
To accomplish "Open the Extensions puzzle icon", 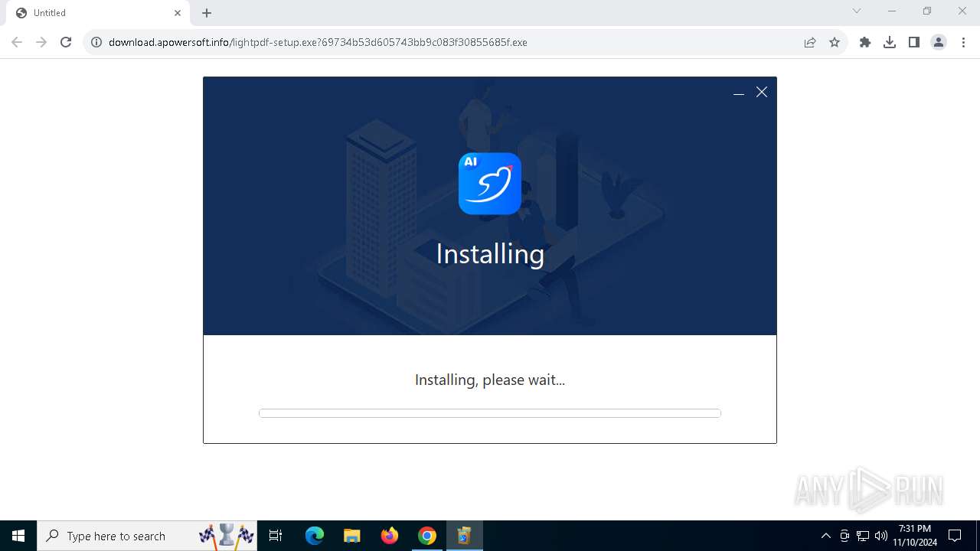I will [x=865, y=42].
